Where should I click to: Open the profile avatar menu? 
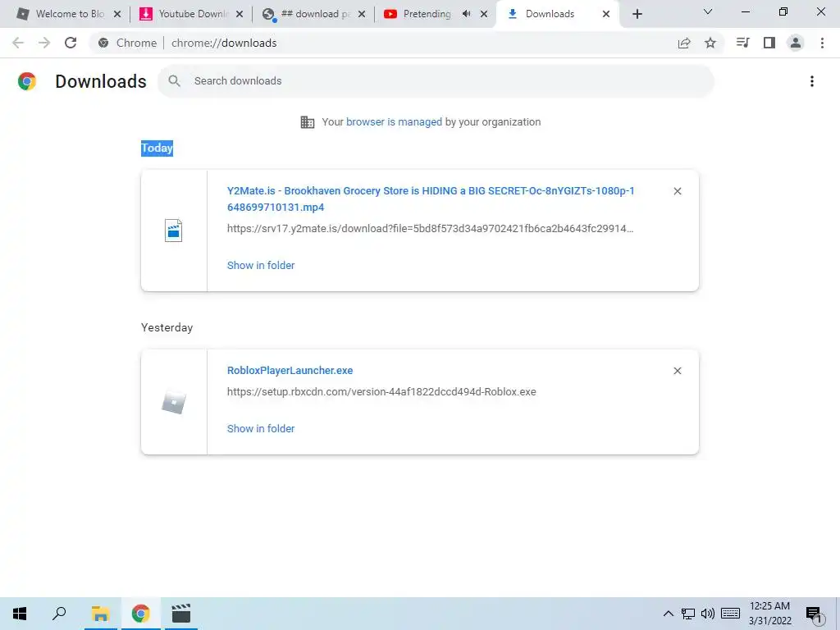tap(796, 43)
